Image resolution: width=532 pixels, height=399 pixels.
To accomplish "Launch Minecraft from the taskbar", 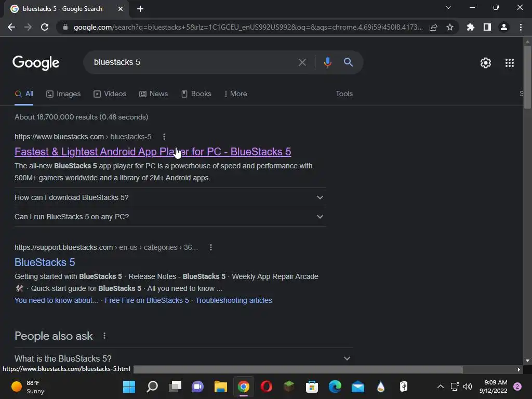I will pyautogui.click(x=289, y=387).
